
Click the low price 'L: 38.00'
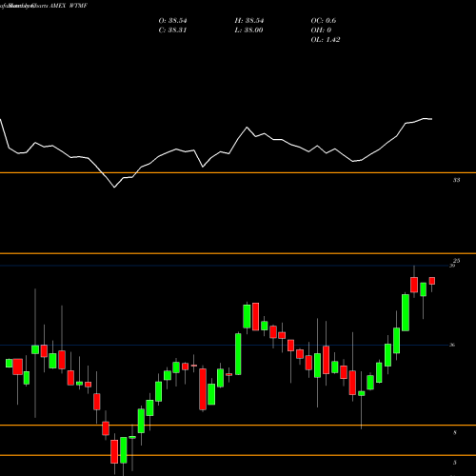pos(248,30)
